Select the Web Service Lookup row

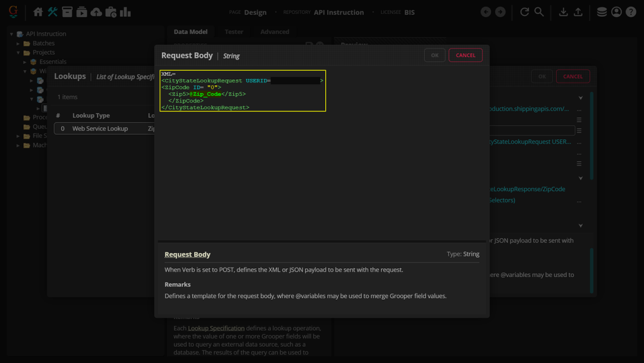[x=100, y=129]
